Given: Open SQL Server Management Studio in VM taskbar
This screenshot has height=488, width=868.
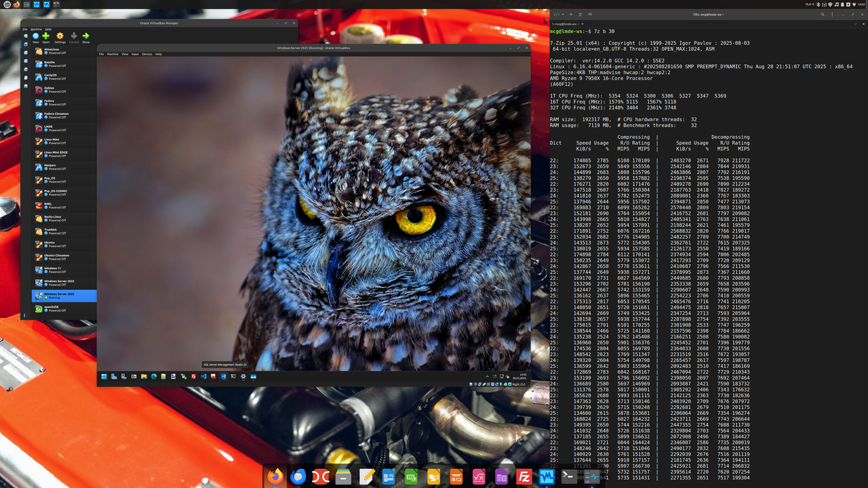Looking at the screenshot, I should [223, 376].
